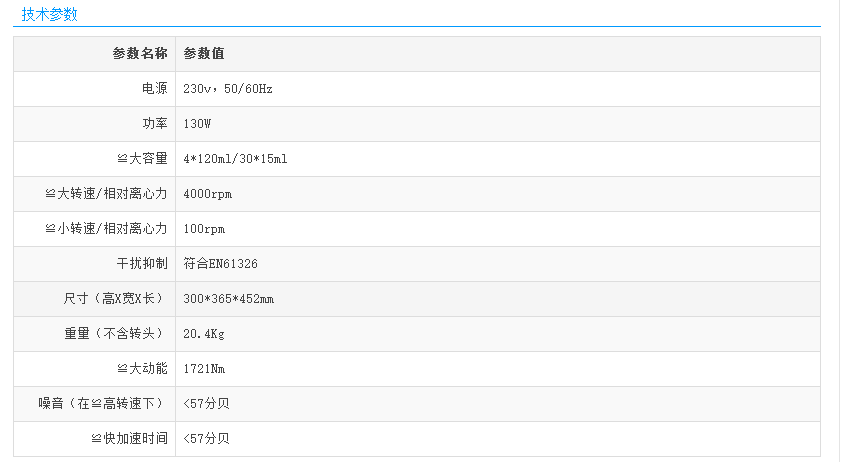Image resolution: width=849 pixels, height=462 pixels.
Task: Click the 参数值 column header
Action: click(203, 54)
